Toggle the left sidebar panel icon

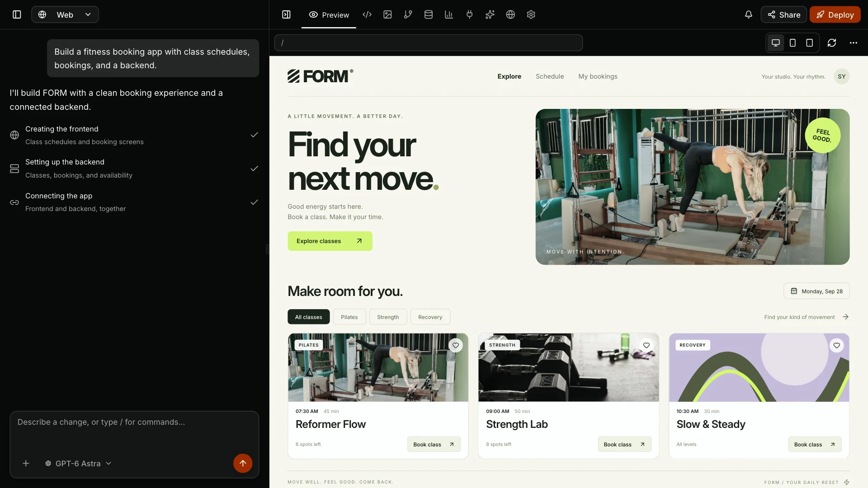pos(17,14)
